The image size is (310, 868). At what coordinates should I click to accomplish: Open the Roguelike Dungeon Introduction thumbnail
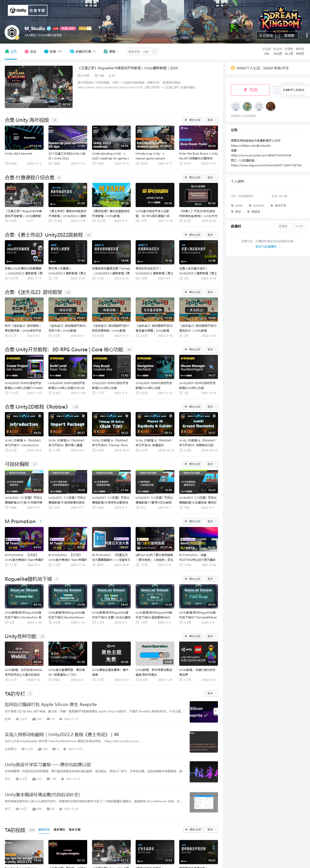click(24, 596)
